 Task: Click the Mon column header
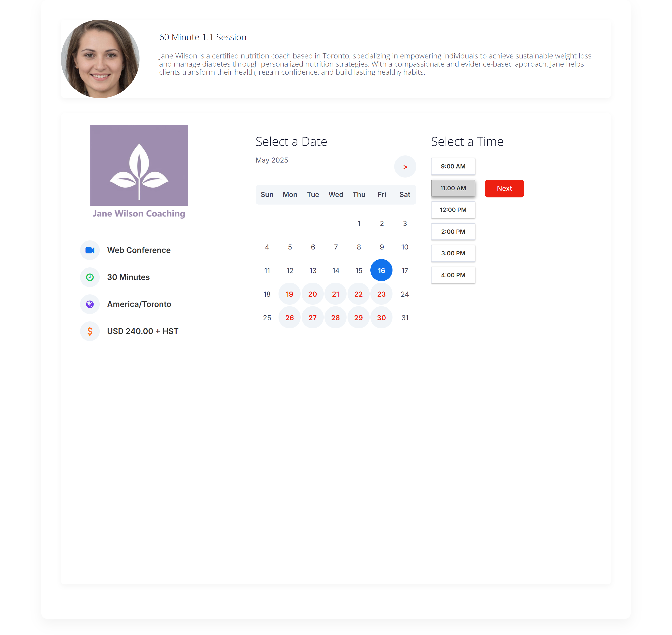click(x=290, y=195)
